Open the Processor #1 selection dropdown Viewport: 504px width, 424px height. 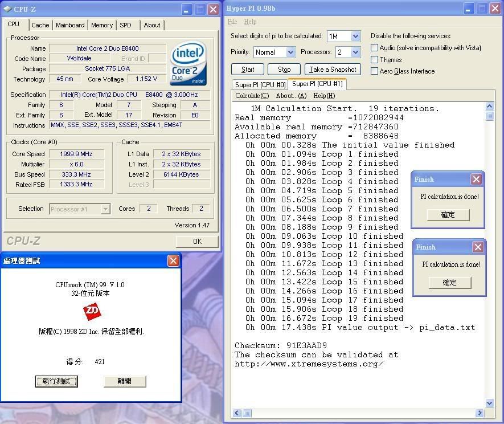pyautogui.click(x=105, y=209)
